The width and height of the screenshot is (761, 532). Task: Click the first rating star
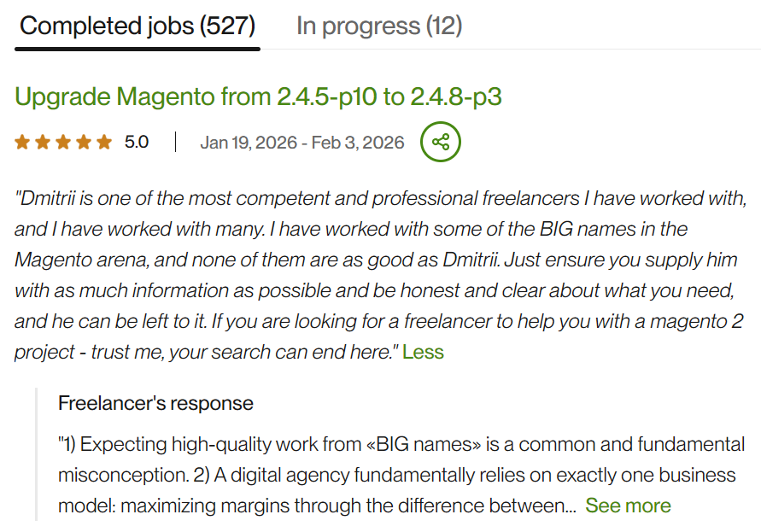click(x=22, y=143)
